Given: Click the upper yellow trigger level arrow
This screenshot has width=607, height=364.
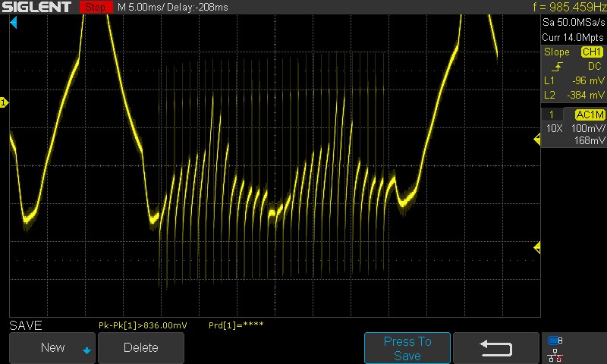Looking at the screenshot, I should point(537,140).
